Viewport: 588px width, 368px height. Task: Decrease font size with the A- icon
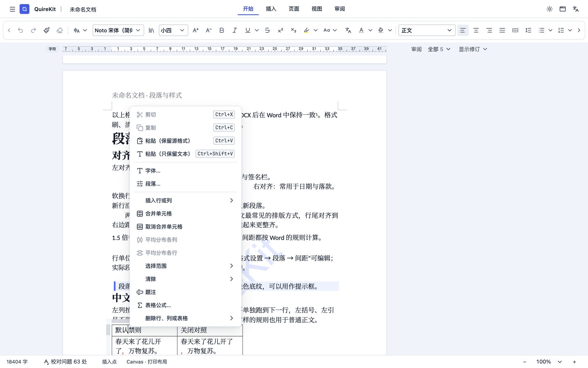click(208, 30)
